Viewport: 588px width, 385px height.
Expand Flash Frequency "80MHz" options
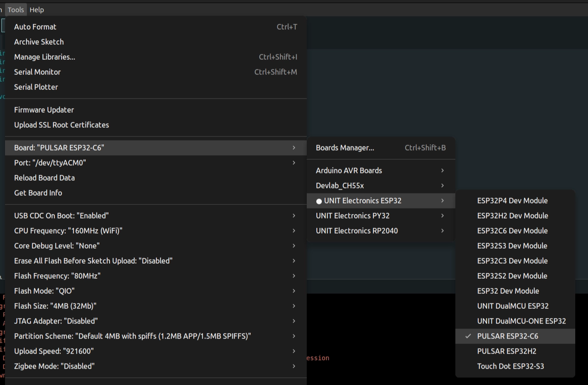156,276
